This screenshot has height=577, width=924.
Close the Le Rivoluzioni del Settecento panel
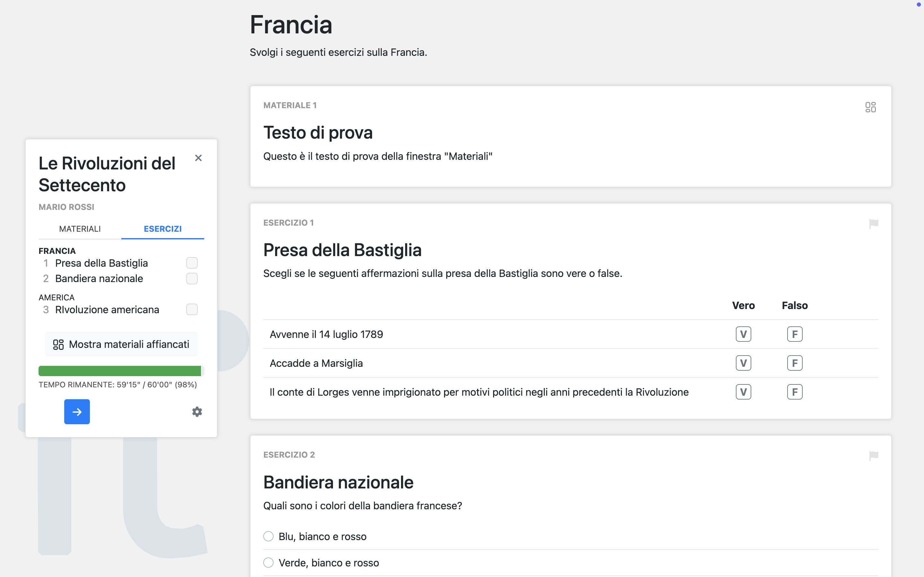pos(198,158)
